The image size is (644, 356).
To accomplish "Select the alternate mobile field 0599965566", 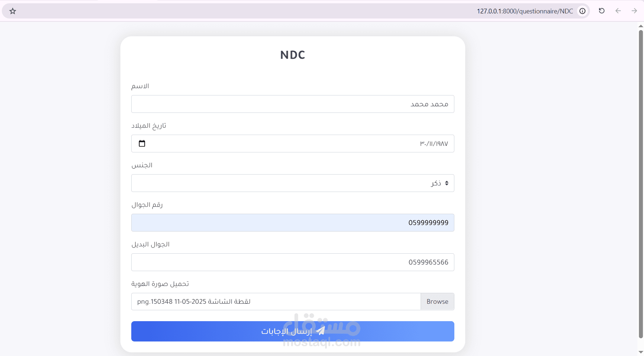I will click(x=293, y=262).
